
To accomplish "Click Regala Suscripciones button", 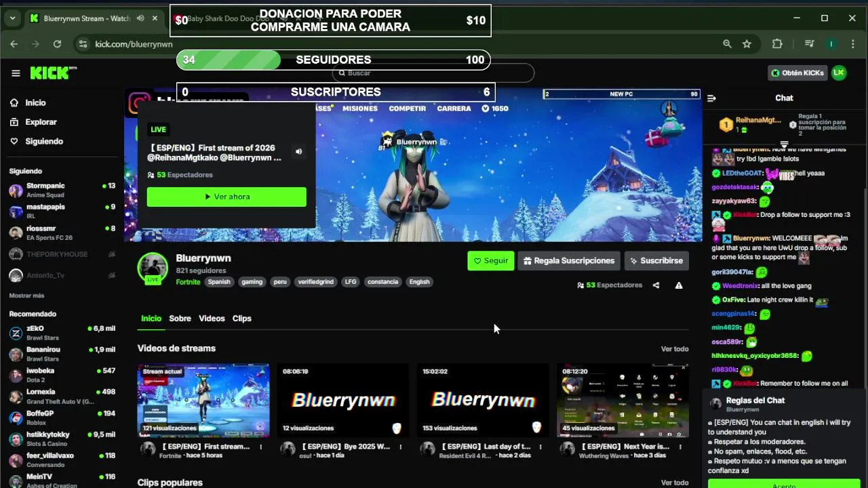I will point(570,260).
